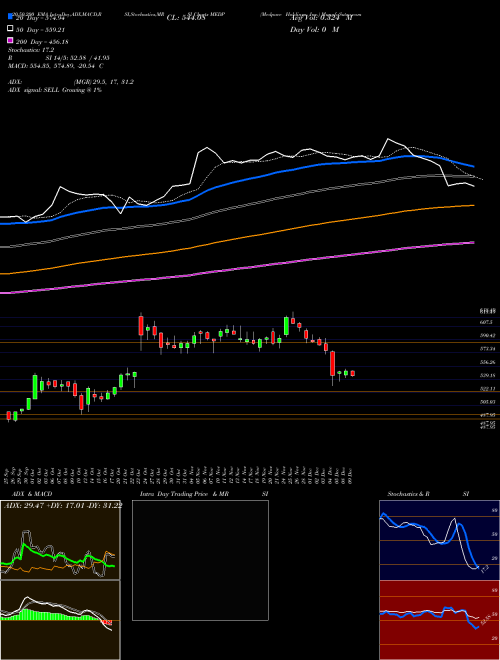Click the last red candlestick on the chart

pyautogui.click(x=353, y=373)
